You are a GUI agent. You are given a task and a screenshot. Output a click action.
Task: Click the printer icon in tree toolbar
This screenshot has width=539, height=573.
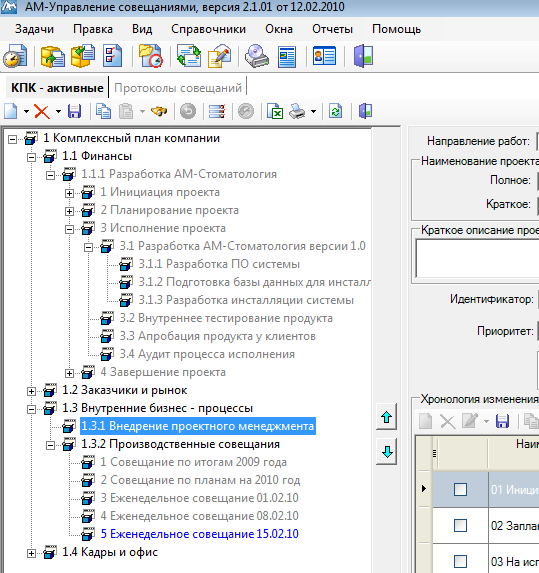coord(297,111)
